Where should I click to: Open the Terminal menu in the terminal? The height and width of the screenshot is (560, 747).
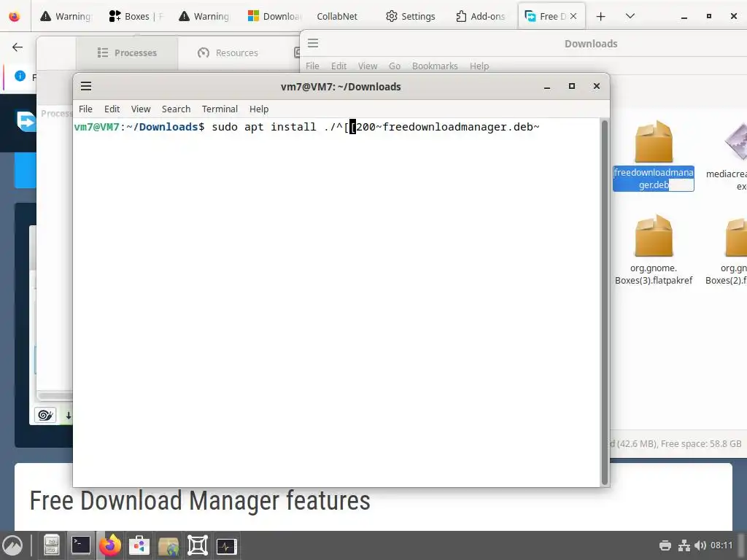(x=220, y=109)
